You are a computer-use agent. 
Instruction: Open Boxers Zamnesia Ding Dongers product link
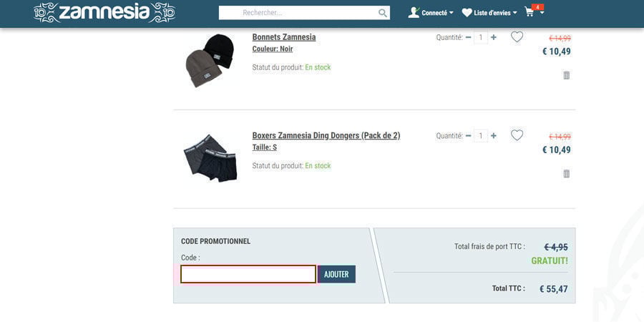326,135
